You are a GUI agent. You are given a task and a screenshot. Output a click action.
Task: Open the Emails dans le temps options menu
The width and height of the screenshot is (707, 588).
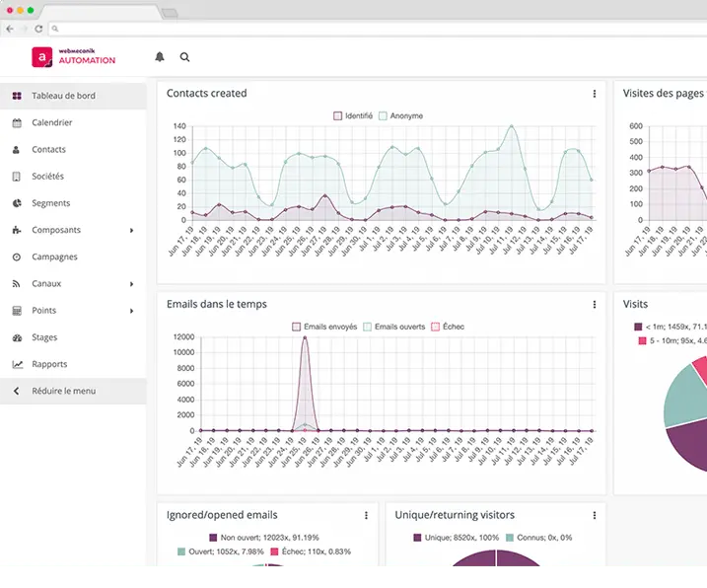(x=595, y=305)
